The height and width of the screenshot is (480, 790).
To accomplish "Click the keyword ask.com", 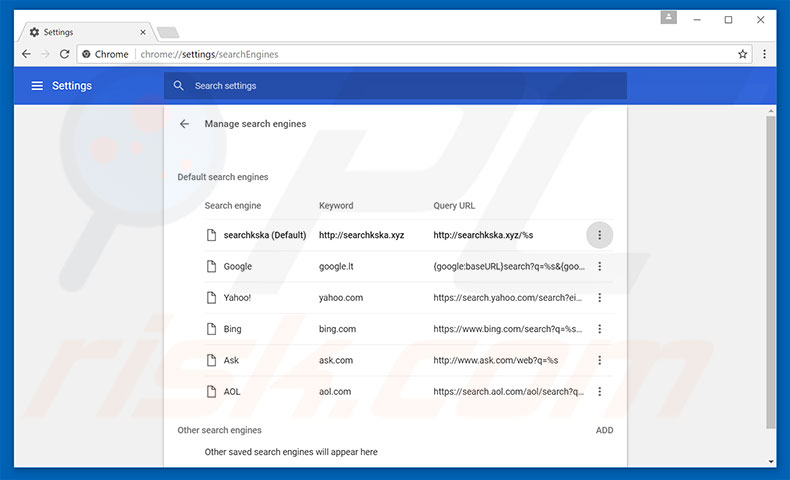I will pos(336,360).
